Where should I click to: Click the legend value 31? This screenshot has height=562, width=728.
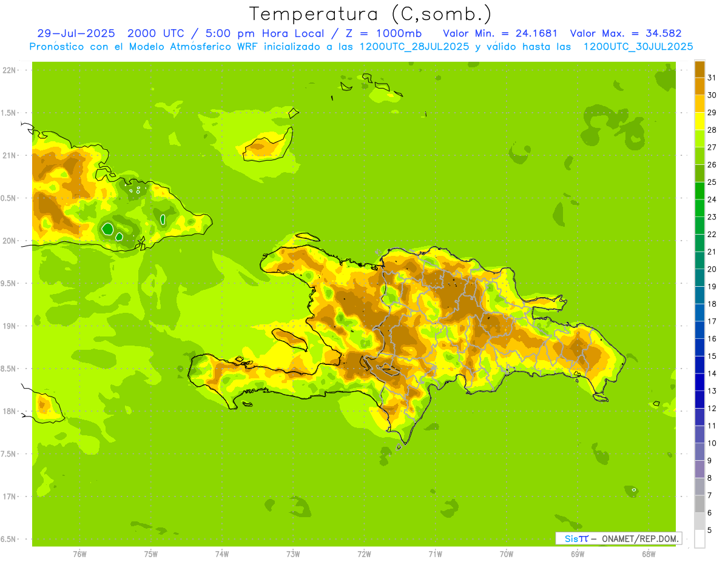coord(712,77)
